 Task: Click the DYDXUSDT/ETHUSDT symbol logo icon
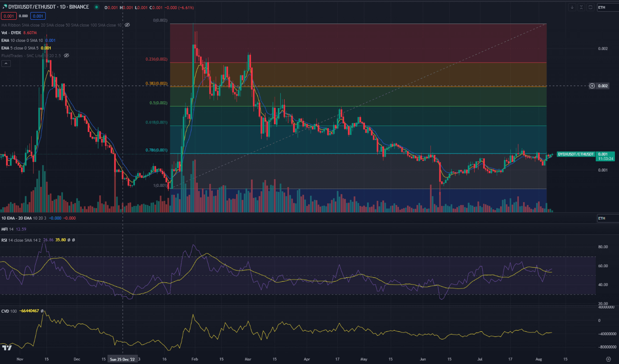pos(4,7)
